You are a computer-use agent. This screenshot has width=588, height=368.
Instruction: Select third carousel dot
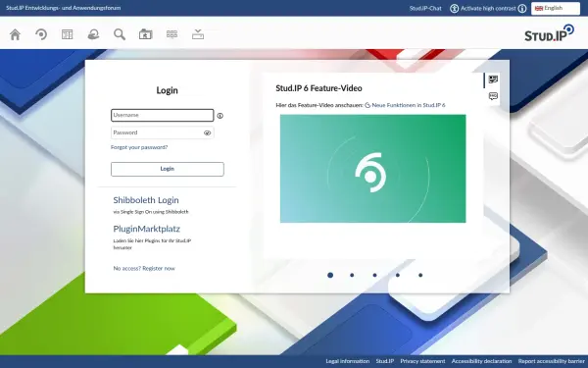point(374,275)
